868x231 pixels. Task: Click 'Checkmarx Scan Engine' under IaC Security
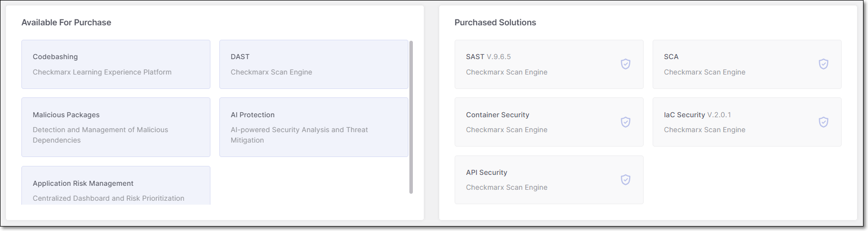click(x=705, y=130)
